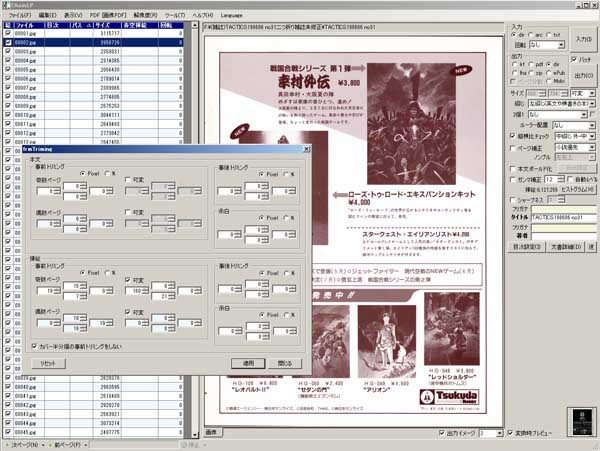Open the ツール(T) menu

pos(174,15)
